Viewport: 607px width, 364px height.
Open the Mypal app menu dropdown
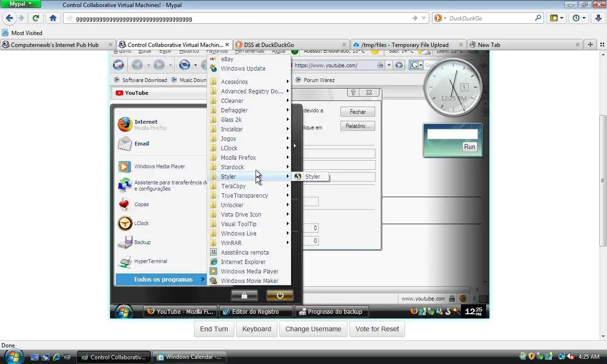point(21,4)
